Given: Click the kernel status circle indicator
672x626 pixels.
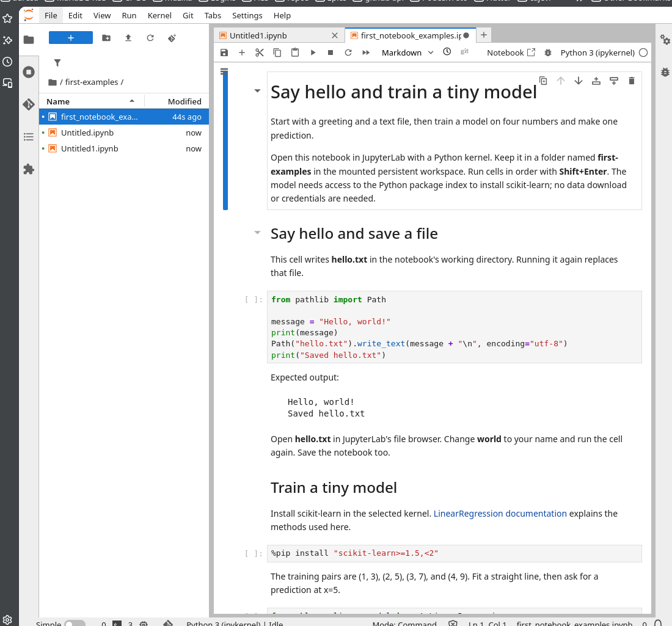Looking at the screenshot, I should 643,53.
